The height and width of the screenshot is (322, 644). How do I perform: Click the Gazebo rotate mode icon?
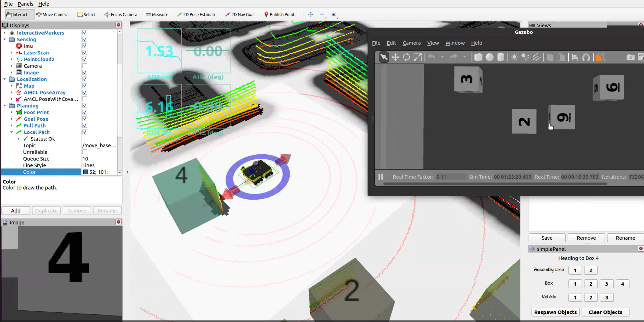pyautogui.click(x=406, y=57)
